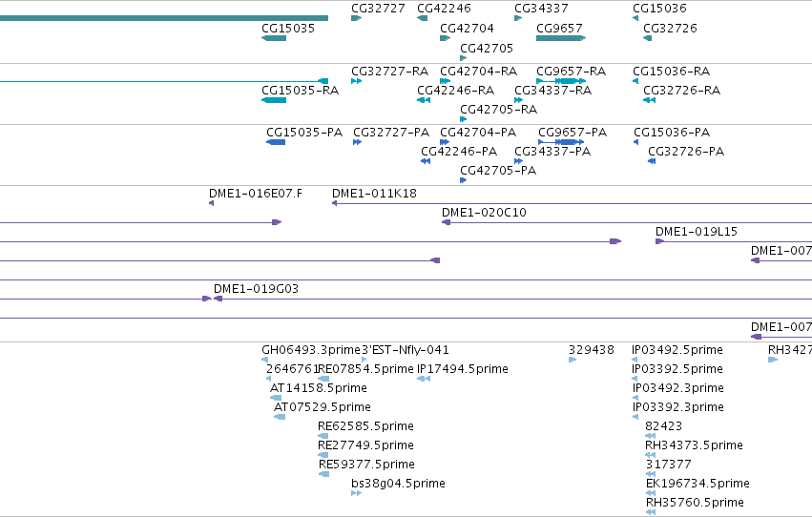The width and height of the screenshot is (812, 517).
Task: Select the GH06493.3prime EST label
Action: click(311, 350)
